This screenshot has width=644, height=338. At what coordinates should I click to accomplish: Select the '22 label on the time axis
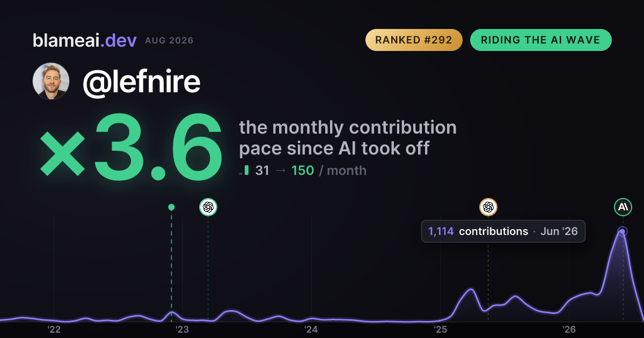pyautogui.click(x=54, y=329)
